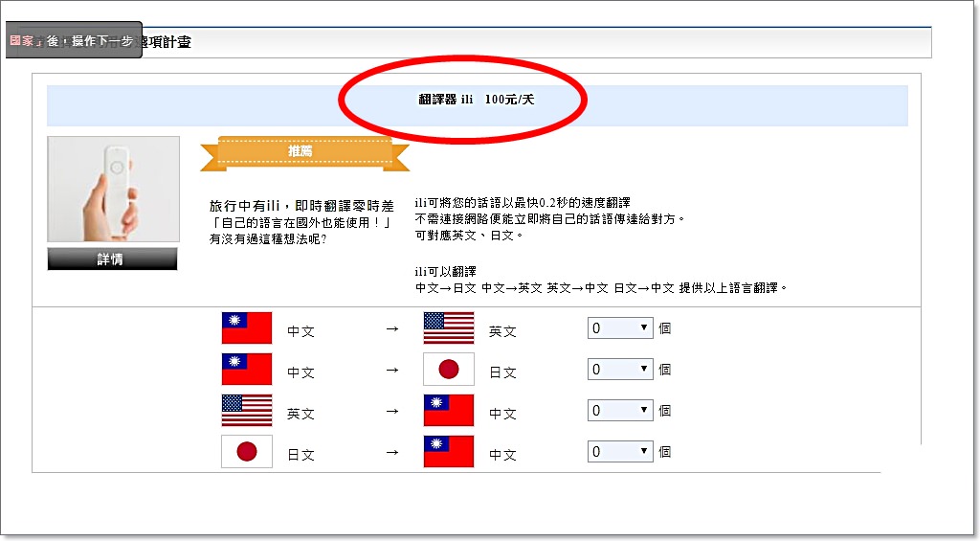Click the USA flag target icon in 中文 → 英文 row
The height and width of the screenshot is (541, 980).
[x=449, y=328]
